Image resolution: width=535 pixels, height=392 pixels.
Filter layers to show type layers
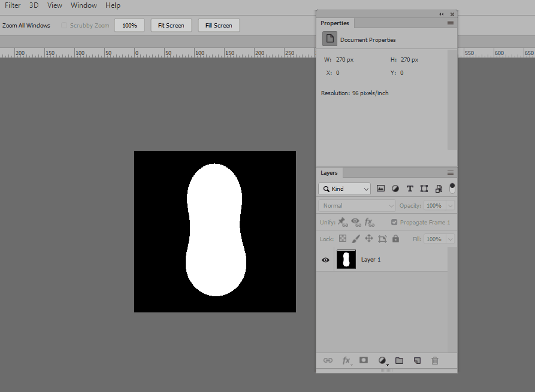tap(410, 189)
